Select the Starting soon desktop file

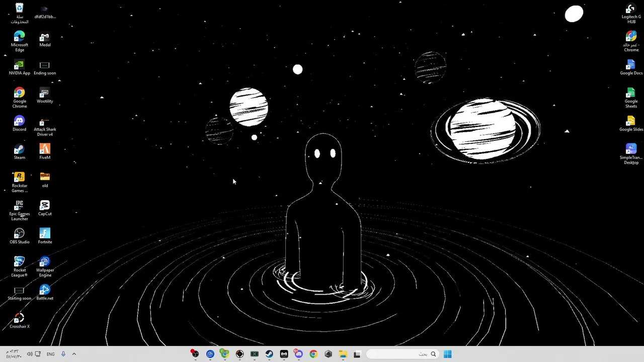tap(19, 293)
